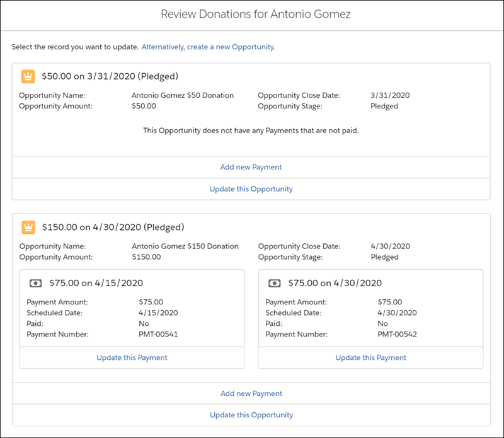
Task: Open 'Alternatively, create a new Opportunity' link
Action: pos(209,47)
